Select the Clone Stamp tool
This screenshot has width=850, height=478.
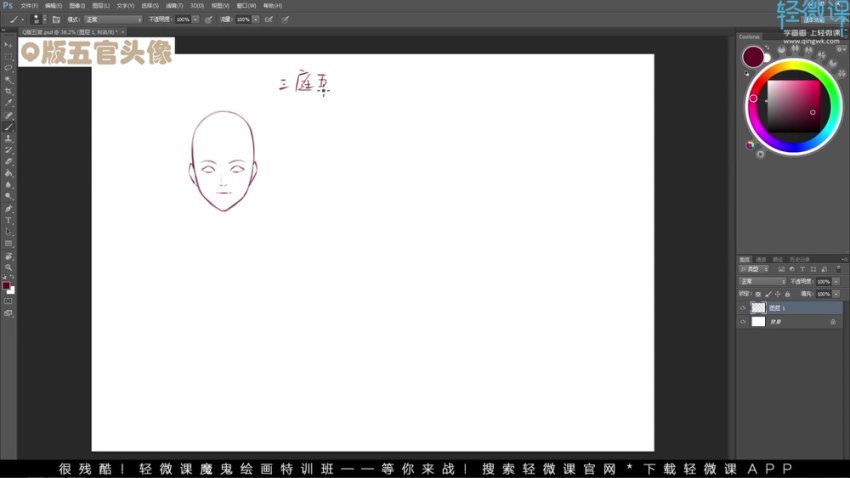pos(8,139)
